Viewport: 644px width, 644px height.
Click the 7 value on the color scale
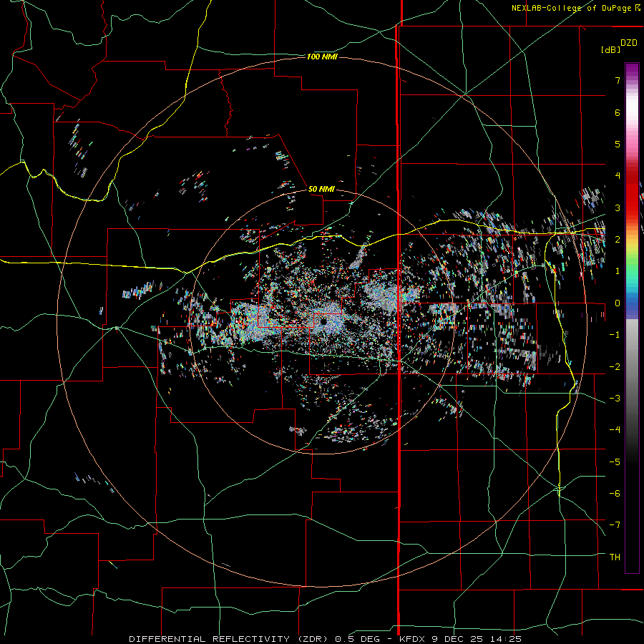tap(618, 80)
